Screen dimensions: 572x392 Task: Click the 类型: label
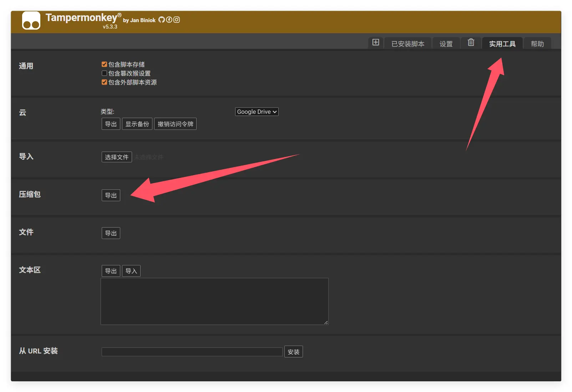[x=107, y=112]
